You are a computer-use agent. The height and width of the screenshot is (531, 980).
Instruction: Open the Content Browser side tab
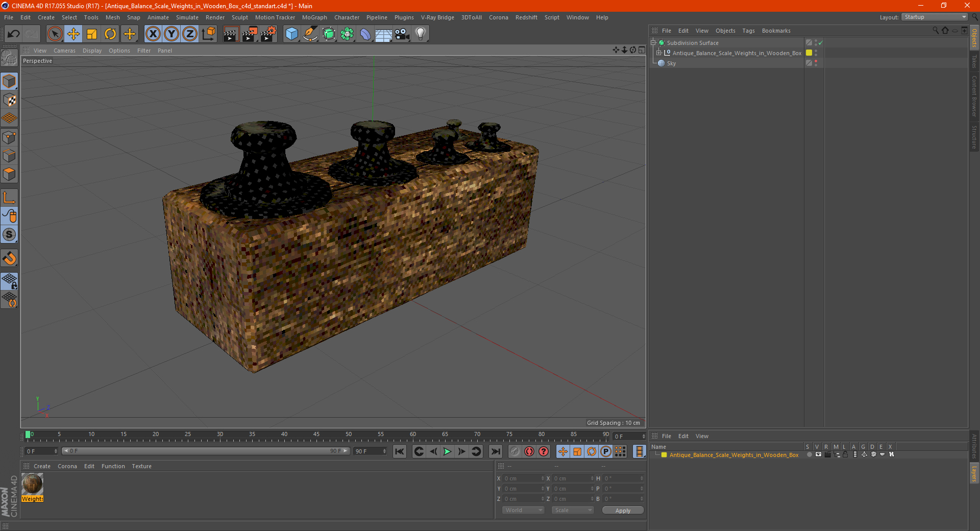click(x=974, y=96)
